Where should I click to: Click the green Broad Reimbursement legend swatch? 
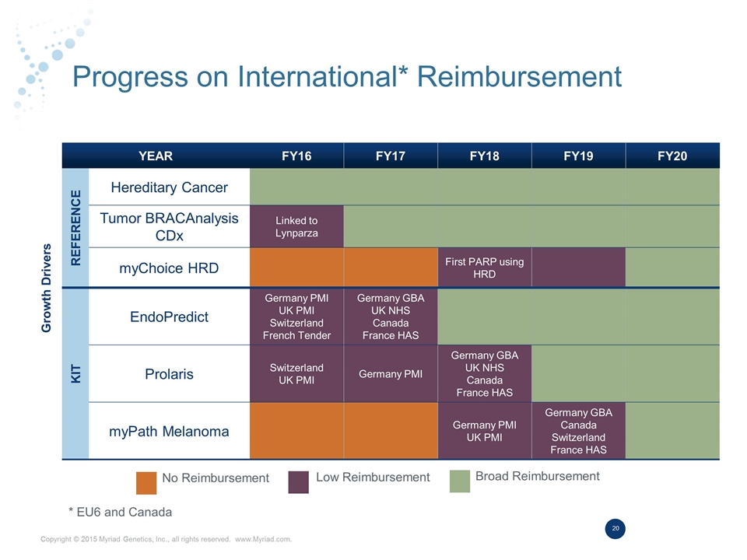pos(460,481)
